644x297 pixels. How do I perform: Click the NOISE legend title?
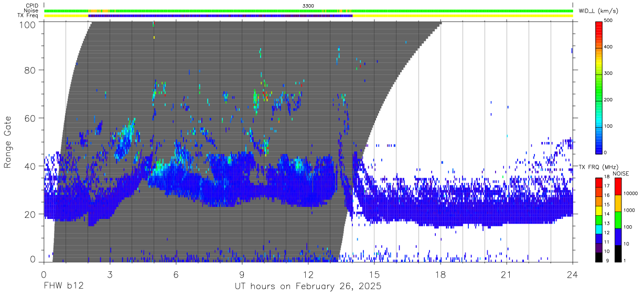pyautogui.click(x=622, y=173)
